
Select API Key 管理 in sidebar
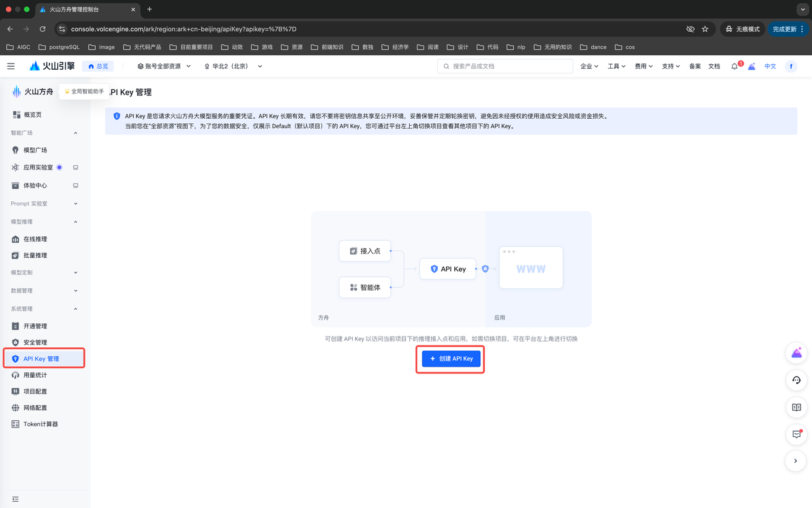click(43, 359)
